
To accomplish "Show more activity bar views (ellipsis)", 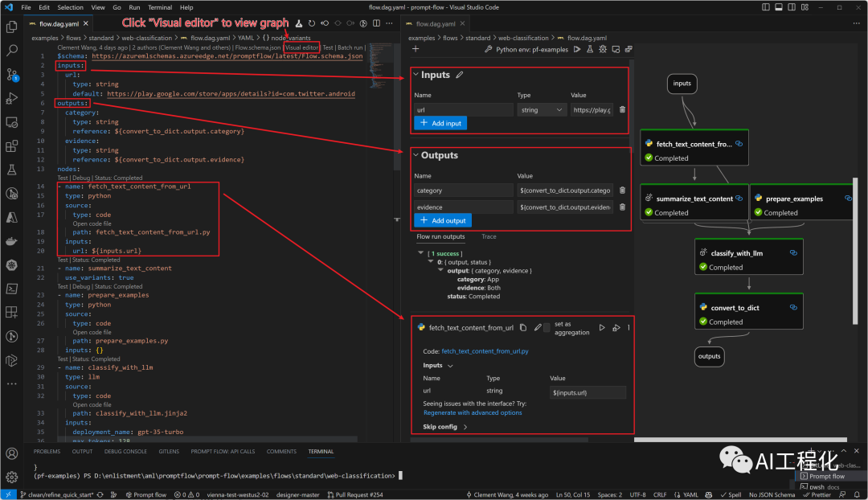I will point(11,383).
